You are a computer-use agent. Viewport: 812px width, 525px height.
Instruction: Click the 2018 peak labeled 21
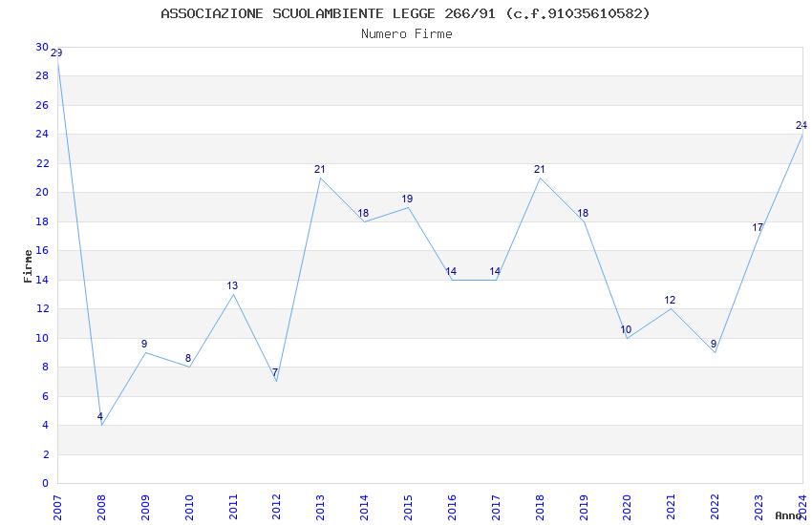pyautogui.click(x=540, y=178)
